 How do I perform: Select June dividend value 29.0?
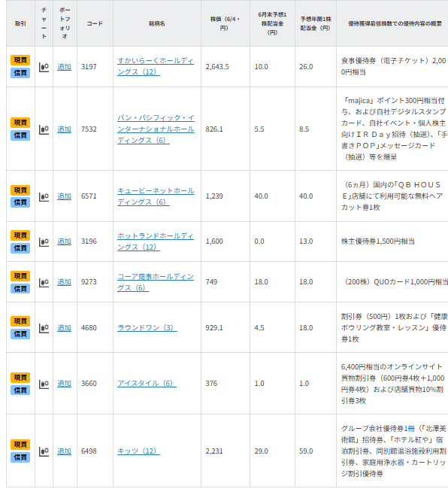pos(262,451)
